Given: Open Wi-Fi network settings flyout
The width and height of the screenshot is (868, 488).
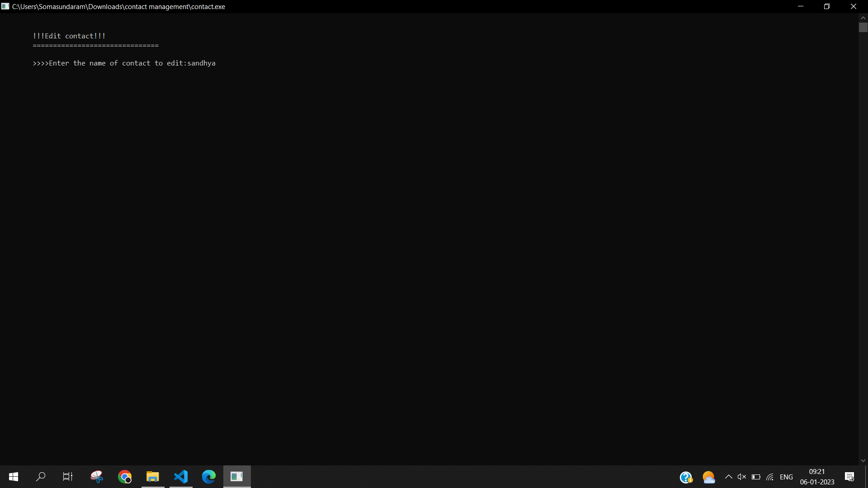Looking at the screenshot, I should click(x=770, y=477).
